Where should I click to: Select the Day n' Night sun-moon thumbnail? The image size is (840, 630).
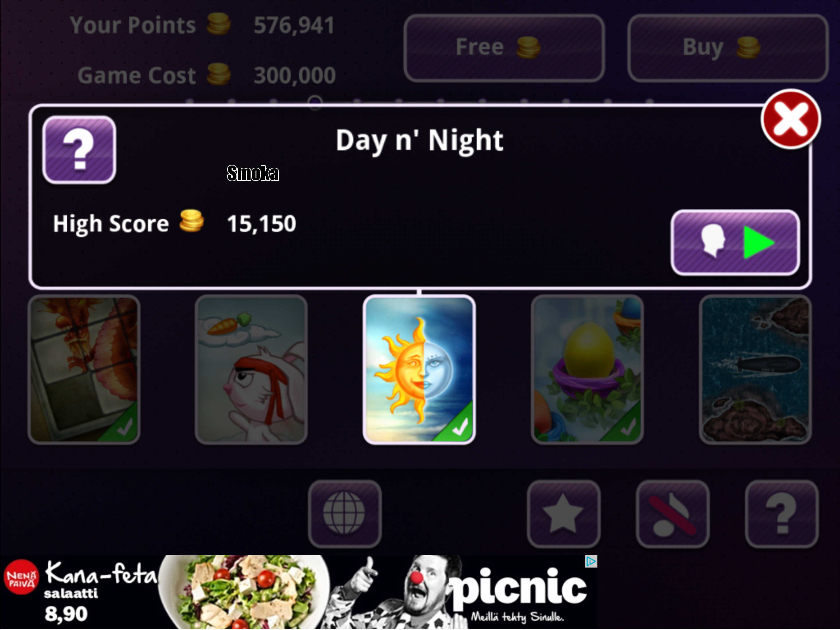(419, 369)
